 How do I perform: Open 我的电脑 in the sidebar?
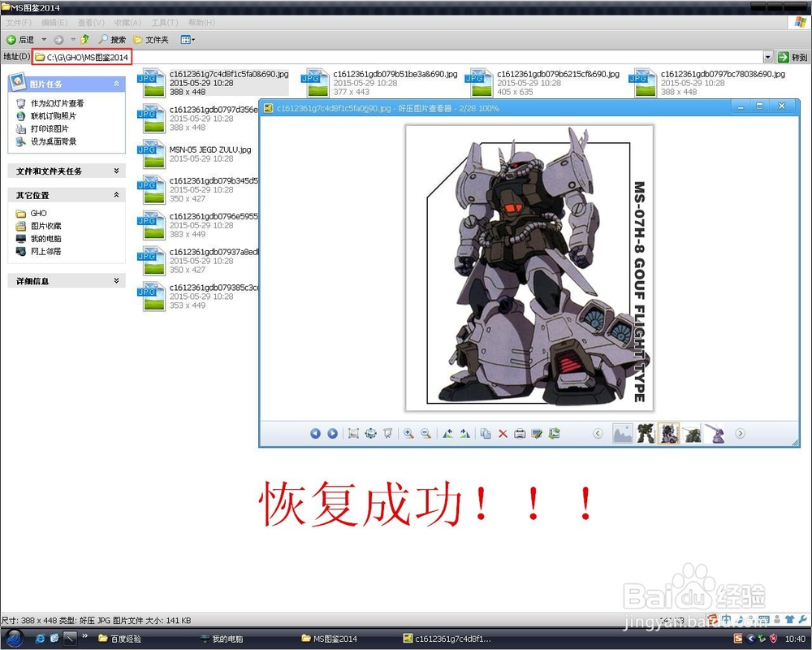[45, 238]
